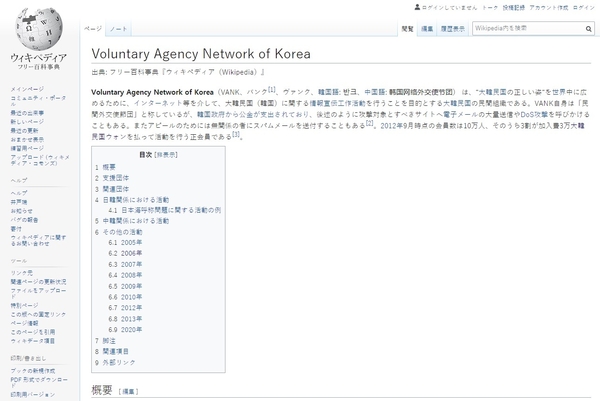The width and height of the screenshot is (600, 401).
Task: Open the ページ tab
Action: click(93, 29)
